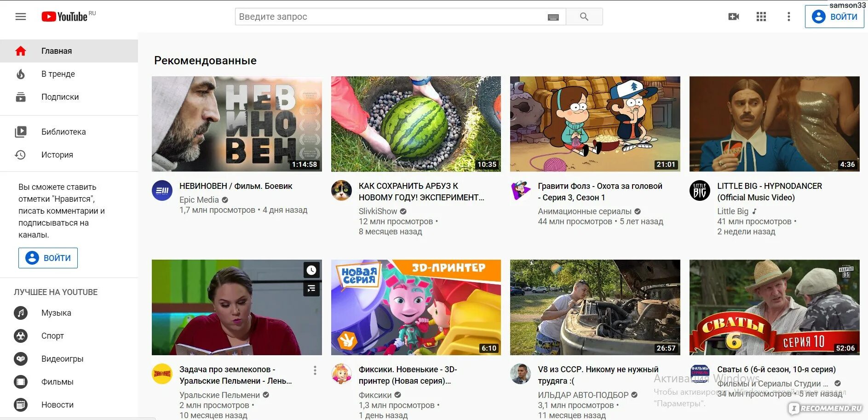Open Уральские Пельмени channel avatar
The width and height of the screenshot is (868, 420).
click(x=162, y=374)
